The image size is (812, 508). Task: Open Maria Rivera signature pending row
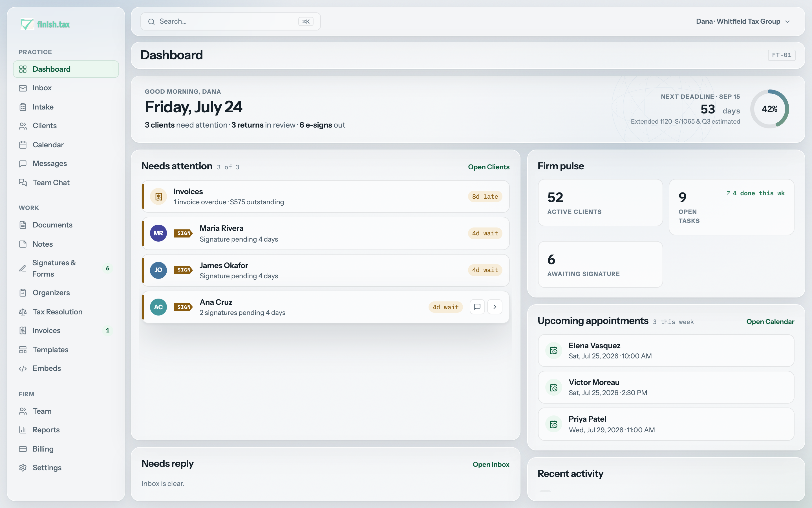pos(325,233)
